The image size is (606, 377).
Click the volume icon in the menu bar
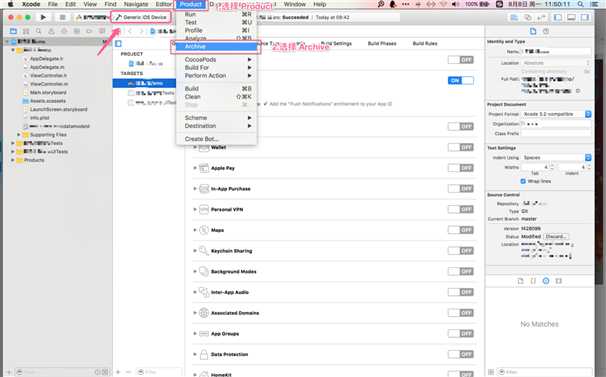point(456,4)
